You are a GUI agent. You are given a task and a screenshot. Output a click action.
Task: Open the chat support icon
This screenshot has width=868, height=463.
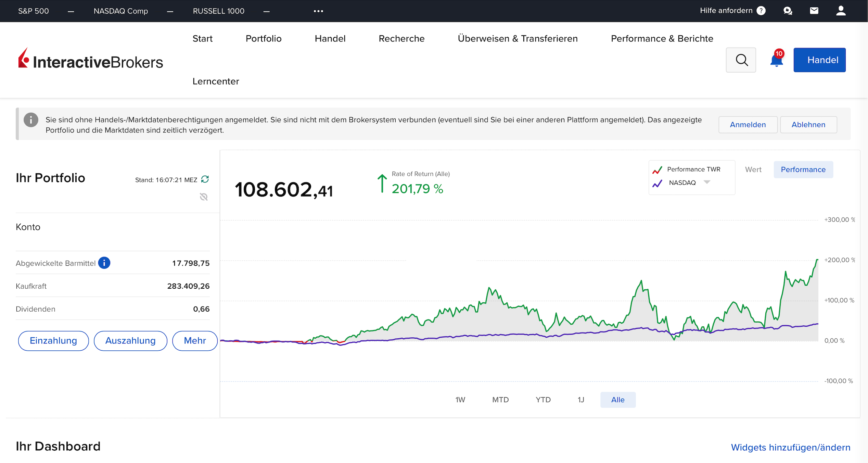point(788,11)
